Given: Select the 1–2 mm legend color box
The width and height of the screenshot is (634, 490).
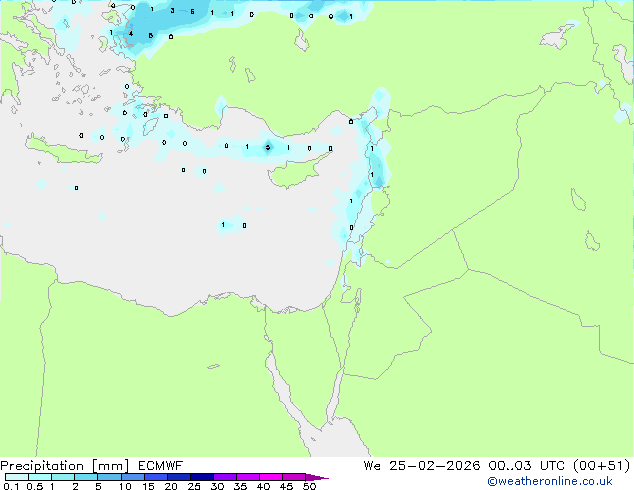Looking at the screenshot, I should pos(63,477).
